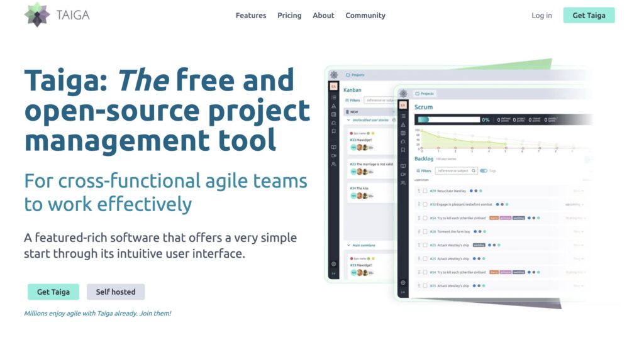Click the bookmark icon in Kanban sidebar
644x340 pixels.
click(333, 131)
